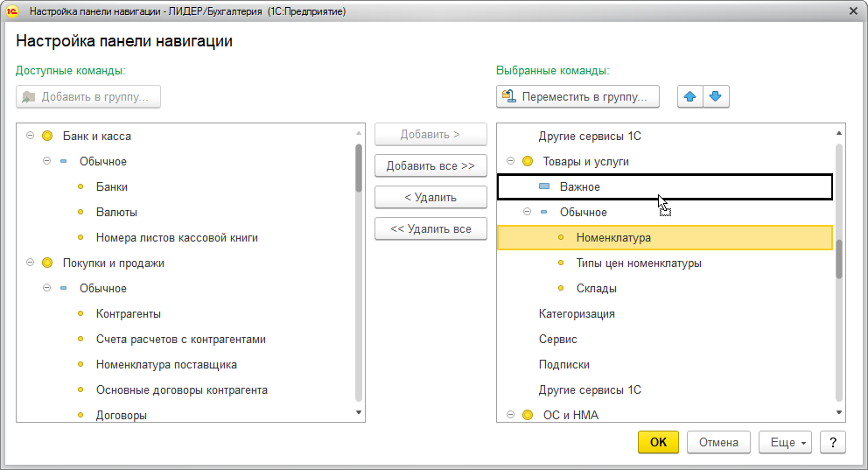The width and height of the screenshot is (868, 470).
Task: Collapse the Банк и касса section
Action: tap(31, 136)
